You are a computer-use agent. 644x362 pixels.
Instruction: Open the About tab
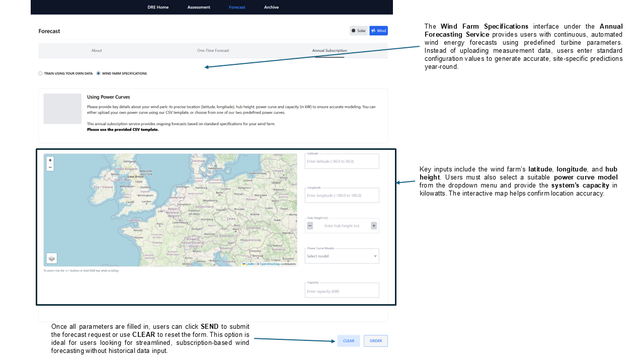[97, 51]
